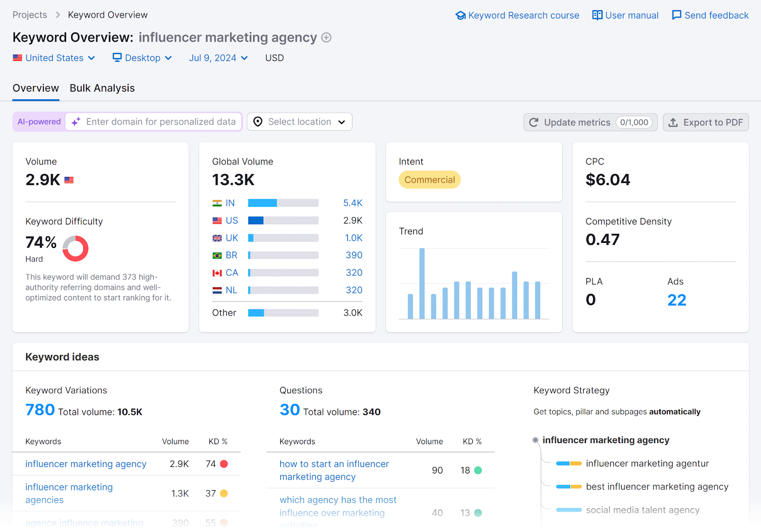
Task: Click the User manual book icon
Action: 597,15
